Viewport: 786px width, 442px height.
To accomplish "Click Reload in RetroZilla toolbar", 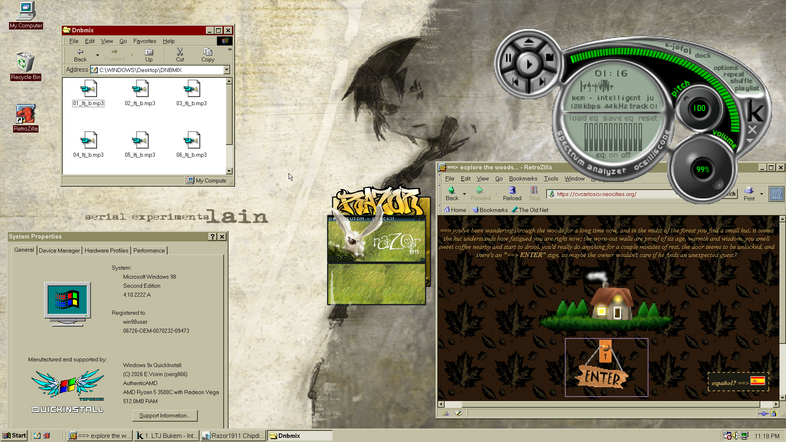I will coord(512,193).
